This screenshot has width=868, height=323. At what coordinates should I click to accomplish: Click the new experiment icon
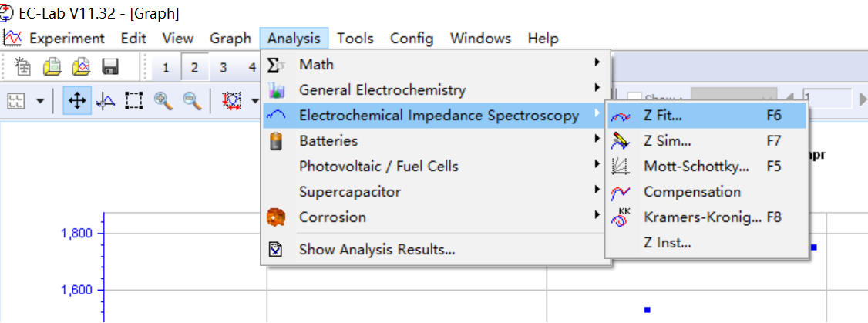pyautogui.click(x=23, y=67)
